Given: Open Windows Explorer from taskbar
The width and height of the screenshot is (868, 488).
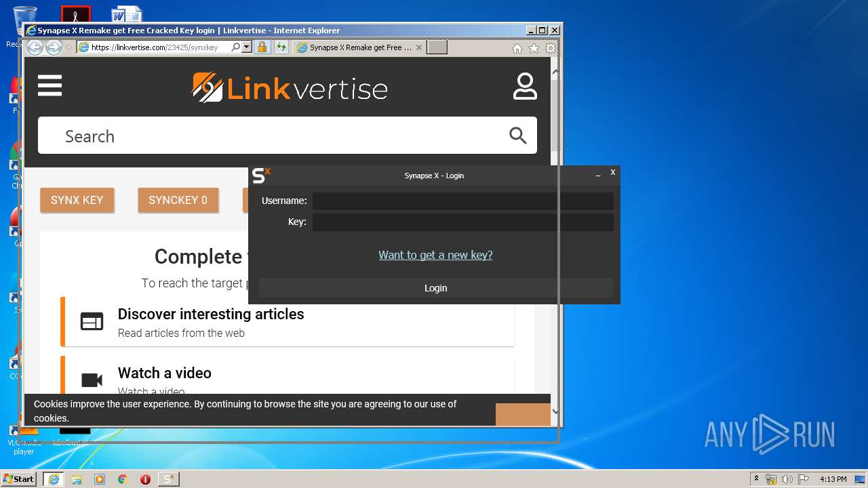Looking at the screenshot, I should coord(77,479).
